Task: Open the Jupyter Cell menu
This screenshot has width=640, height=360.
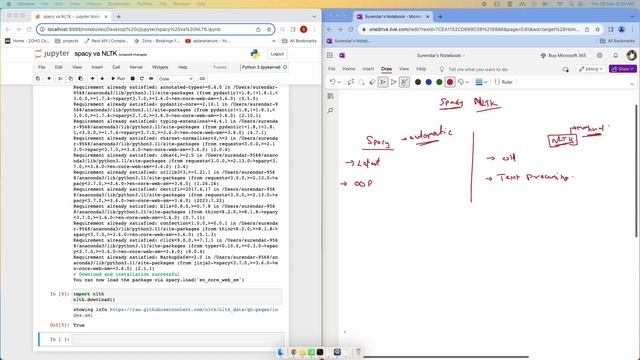Action: click(x=116, y=67)
